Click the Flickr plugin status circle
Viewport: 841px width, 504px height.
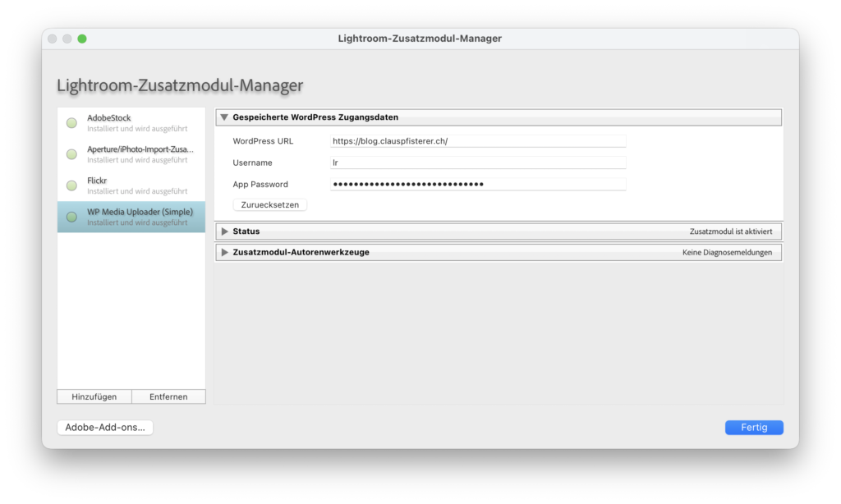(x=71, y=186)
